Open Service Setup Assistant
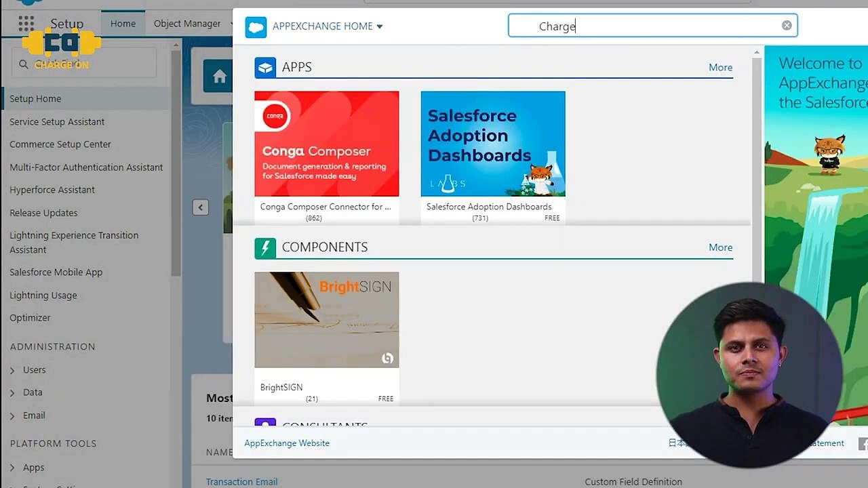The image size is (868, 488). 57,122
